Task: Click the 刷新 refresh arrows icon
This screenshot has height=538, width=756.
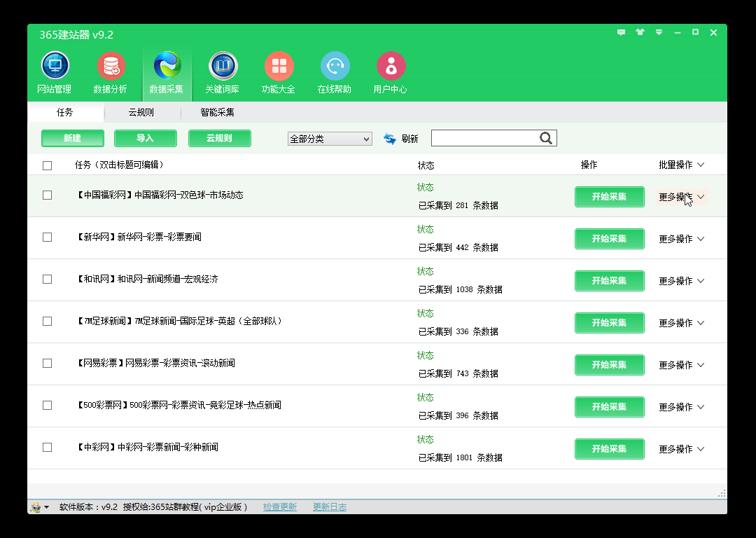Action: point(390,139)
